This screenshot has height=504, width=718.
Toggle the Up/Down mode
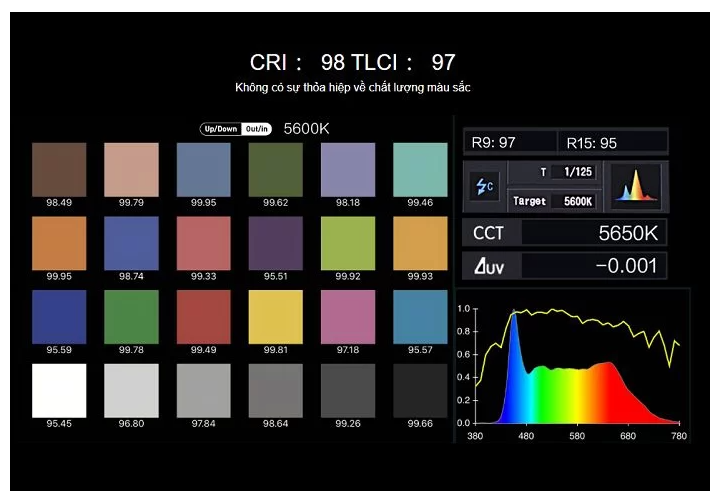coord(220,129)
